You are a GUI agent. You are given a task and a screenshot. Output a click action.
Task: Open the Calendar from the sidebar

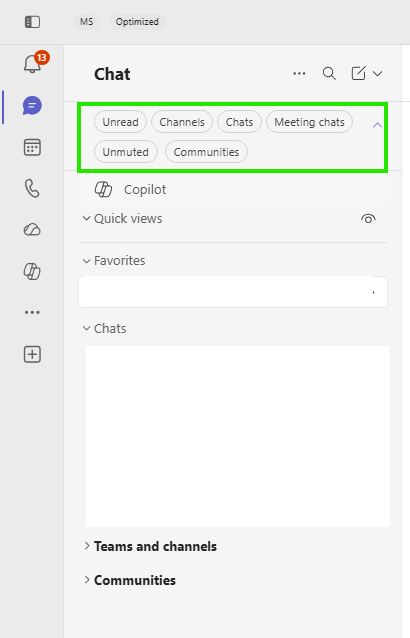32,147
